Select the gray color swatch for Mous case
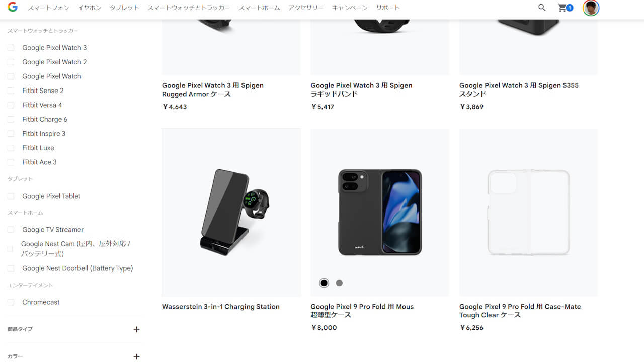Viewport: 644px width, 362px height. pos(339,283)
